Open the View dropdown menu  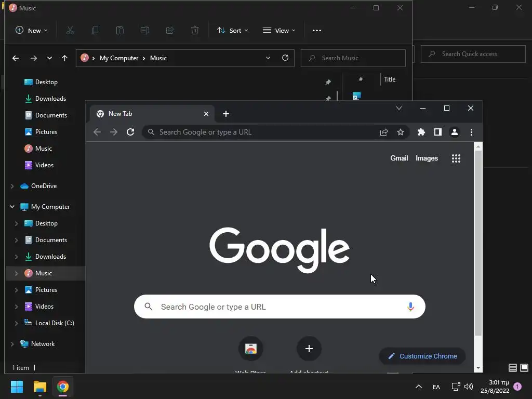point(279,31)
